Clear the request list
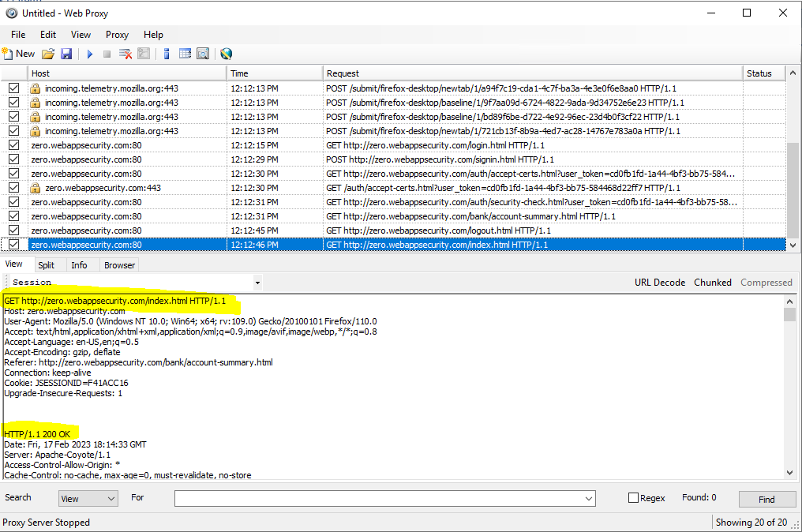 124,53
